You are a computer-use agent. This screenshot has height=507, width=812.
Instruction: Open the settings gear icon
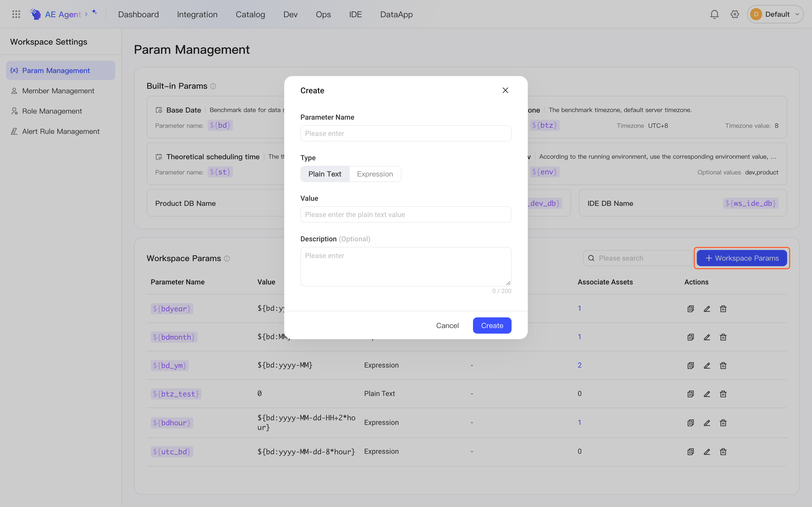[735, 14]
